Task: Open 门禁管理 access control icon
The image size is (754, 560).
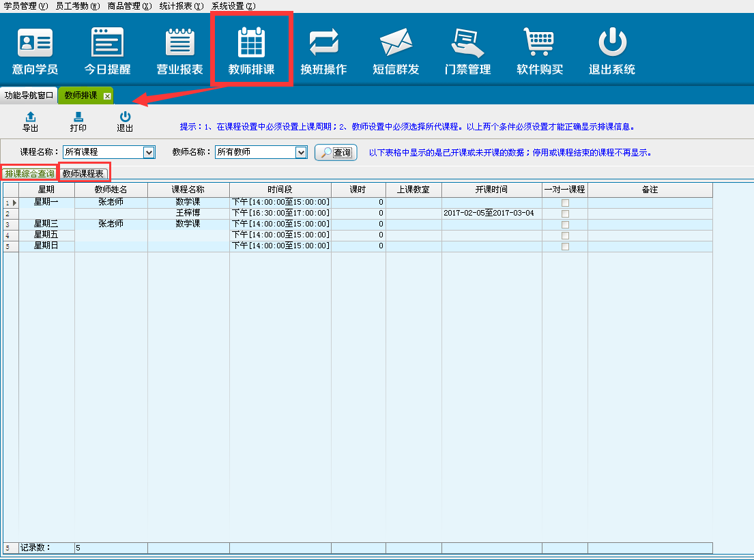Action: click(467, 43)
